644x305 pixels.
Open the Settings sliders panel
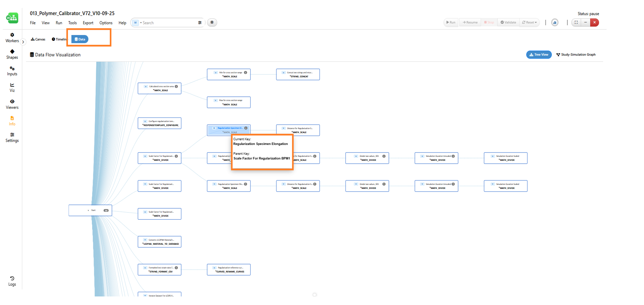[x=12, y=138]
